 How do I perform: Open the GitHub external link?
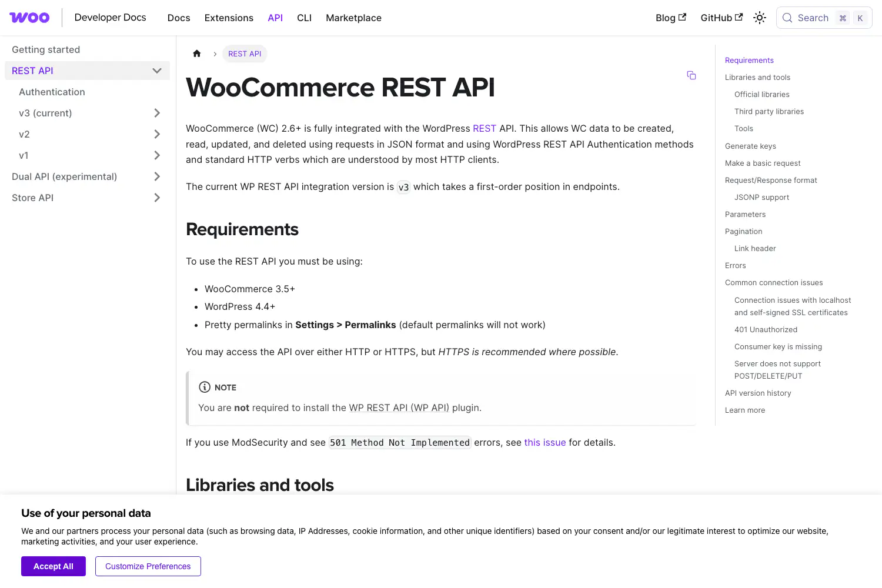pos(721,18)
